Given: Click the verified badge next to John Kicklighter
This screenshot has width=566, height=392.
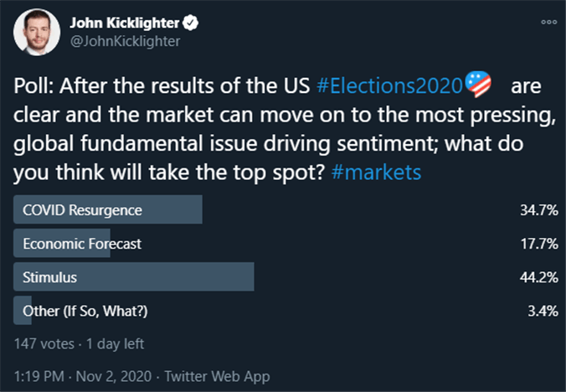Looking at the screenshot, I should pyautogui.click(x=190, y=23).
